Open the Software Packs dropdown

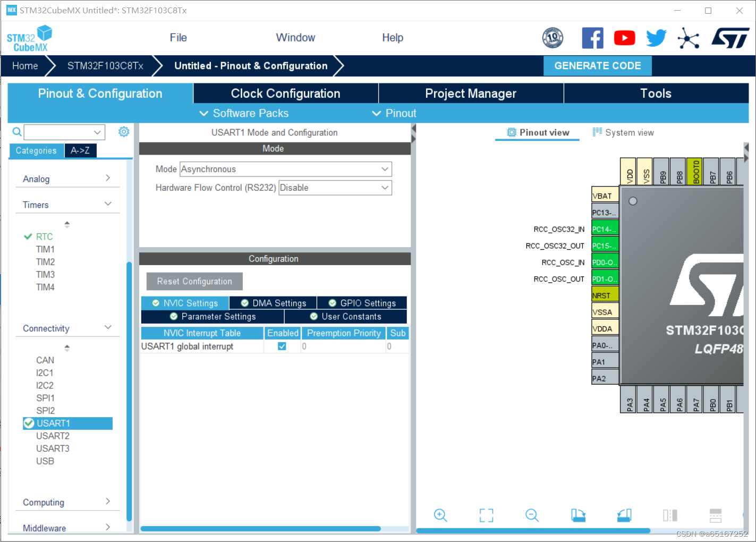pyautogui.click(x=244, y=113)
